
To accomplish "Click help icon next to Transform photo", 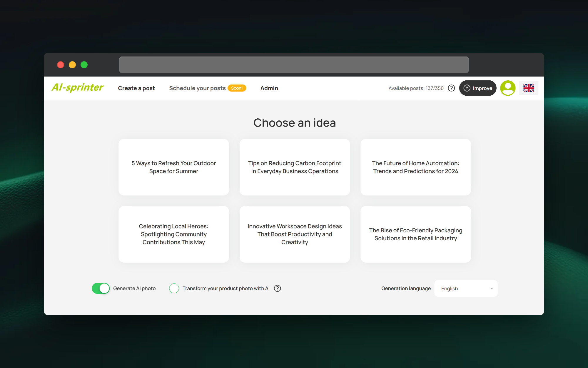I will pyautogui.click(x=277, y=288).
